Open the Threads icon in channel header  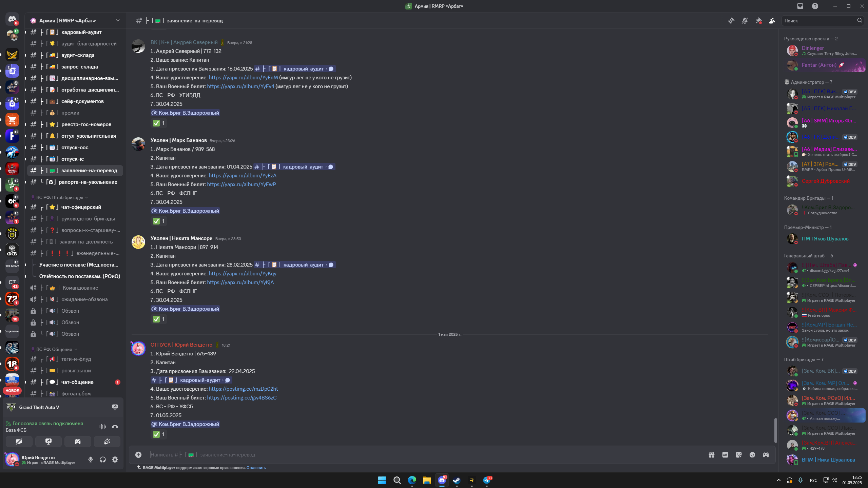(731, 21)
